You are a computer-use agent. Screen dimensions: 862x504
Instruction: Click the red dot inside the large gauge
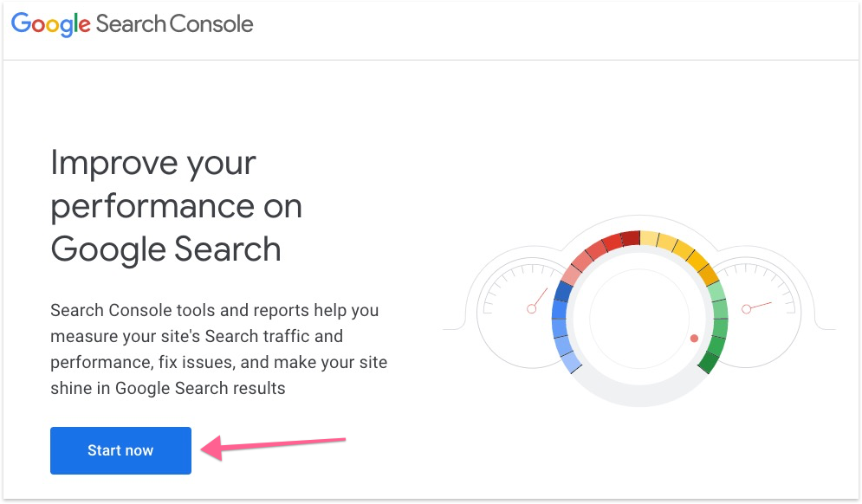pos(694,338)
